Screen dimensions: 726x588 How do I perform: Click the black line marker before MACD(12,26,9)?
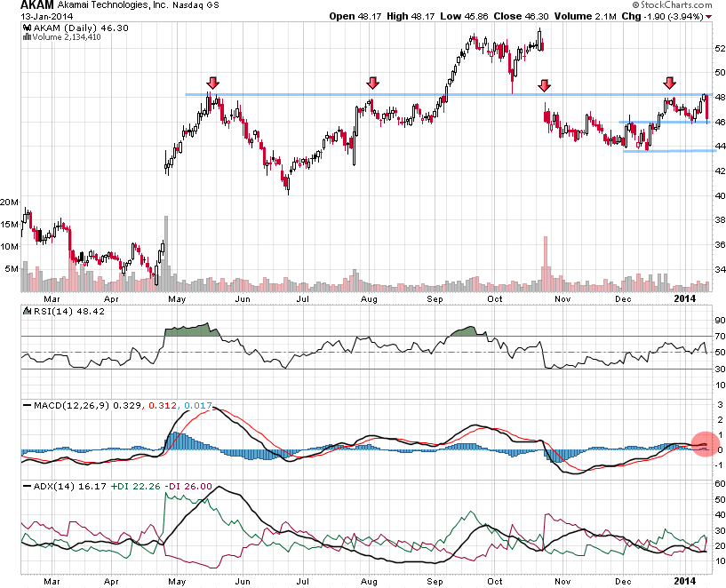coord(27,406)
